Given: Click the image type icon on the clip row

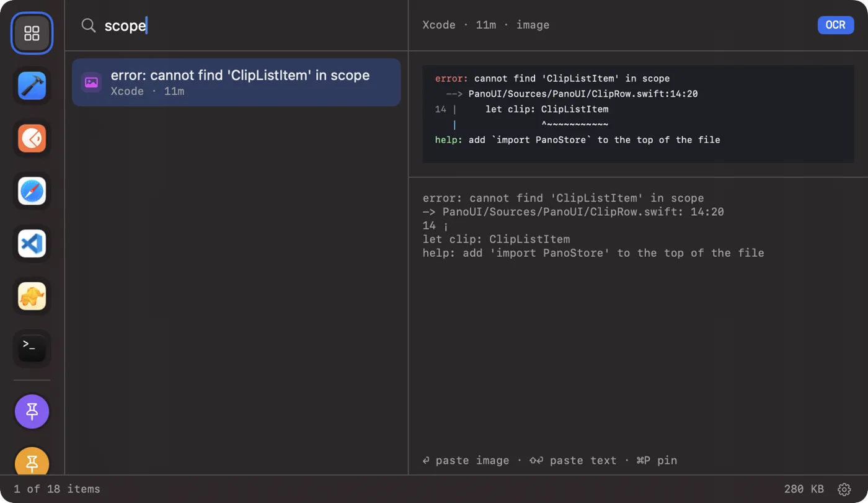Looking at the screenshot, I should (91, 82).
